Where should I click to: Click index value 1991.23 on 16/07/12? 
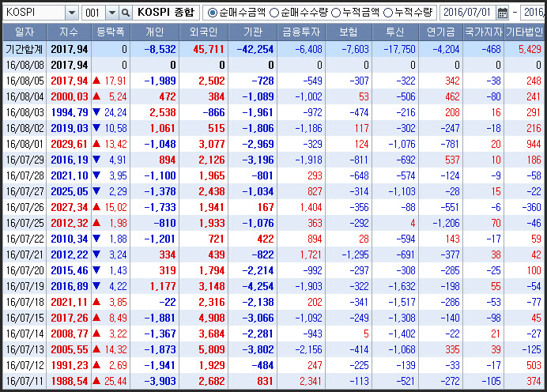point(70,365)
